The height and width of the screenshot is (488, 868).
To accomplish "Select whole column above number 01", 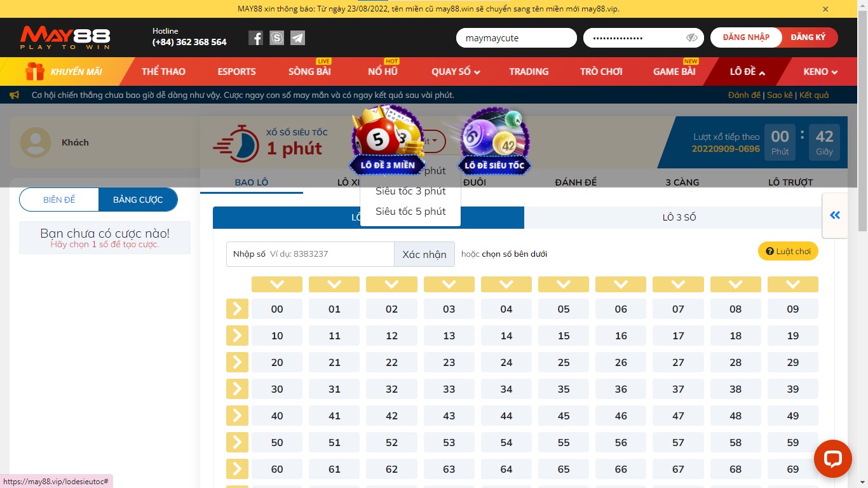I will tap(334, 284).
